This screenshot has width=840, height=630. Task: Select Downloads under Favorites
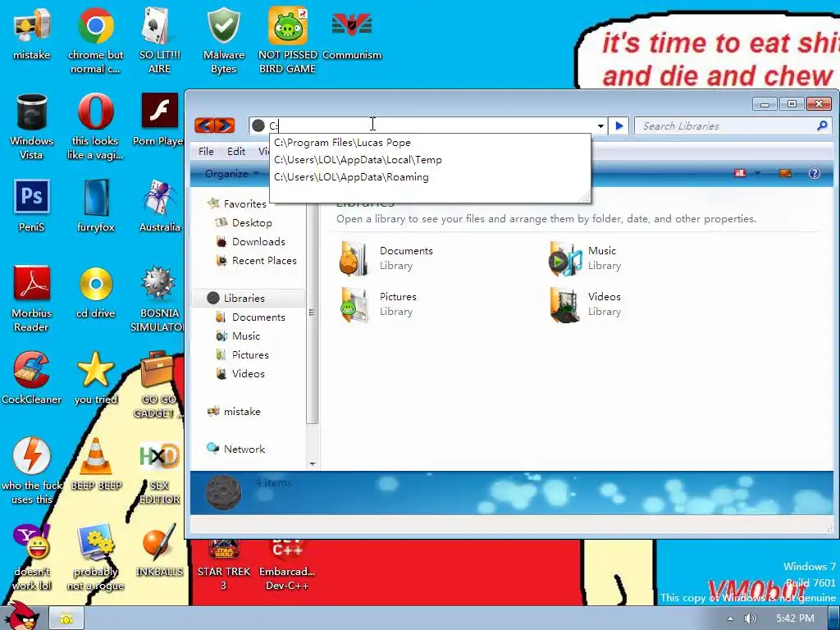(x=250, y=242)
